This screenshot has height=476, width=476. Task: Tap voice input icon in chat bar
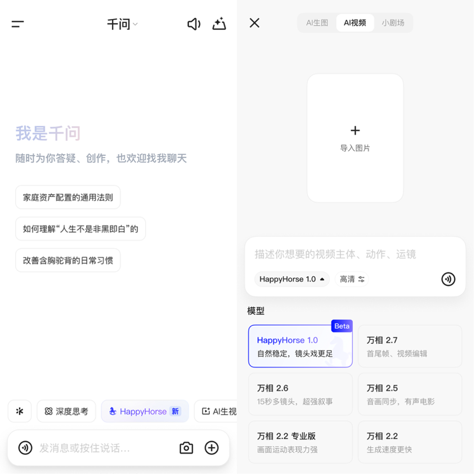coord(25,448)
